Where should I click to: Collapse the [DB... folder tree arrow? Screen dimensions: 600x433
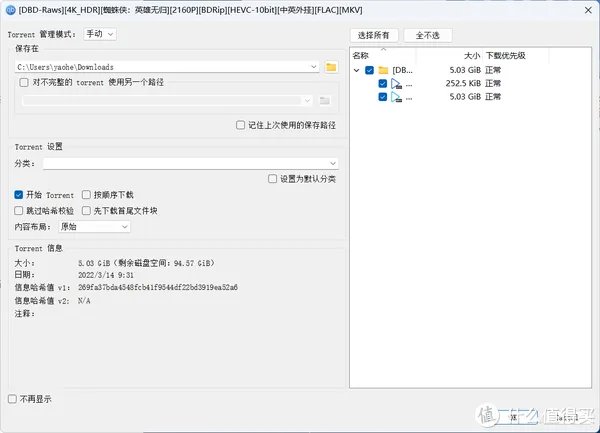pyautogui.click(x=356, y=70)
